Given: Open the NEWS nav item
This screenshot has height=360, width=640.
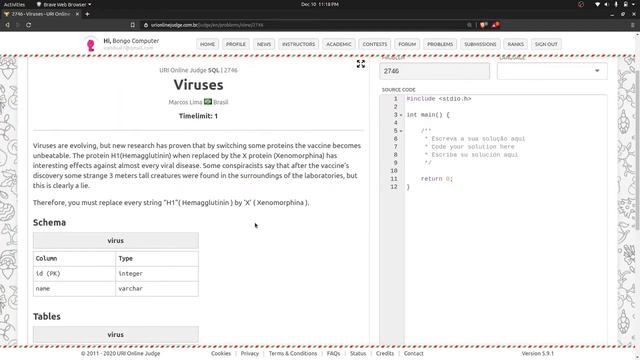Looking at the screenshot, I should click(264, 44).
